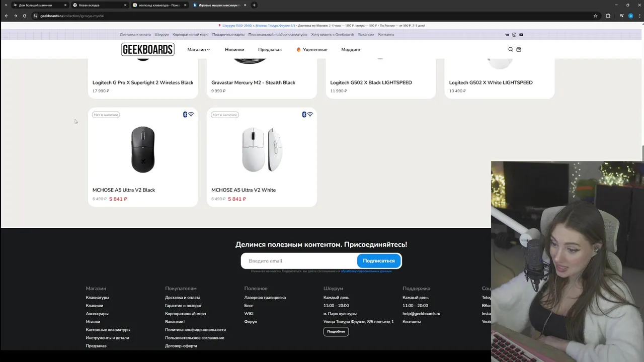
Task: Close the 'Новая вкладка' tab
Action: tap(125, 5)
